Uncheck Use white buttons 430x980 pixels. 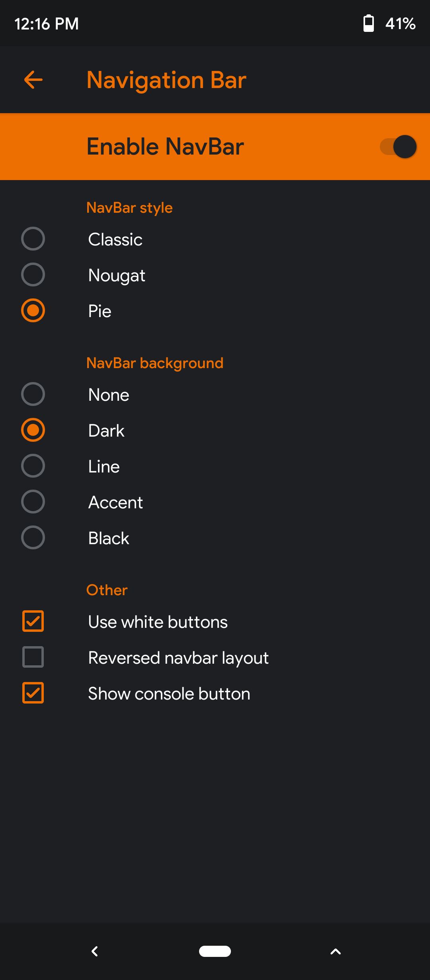pyautogui.click(x=33, y=621)
